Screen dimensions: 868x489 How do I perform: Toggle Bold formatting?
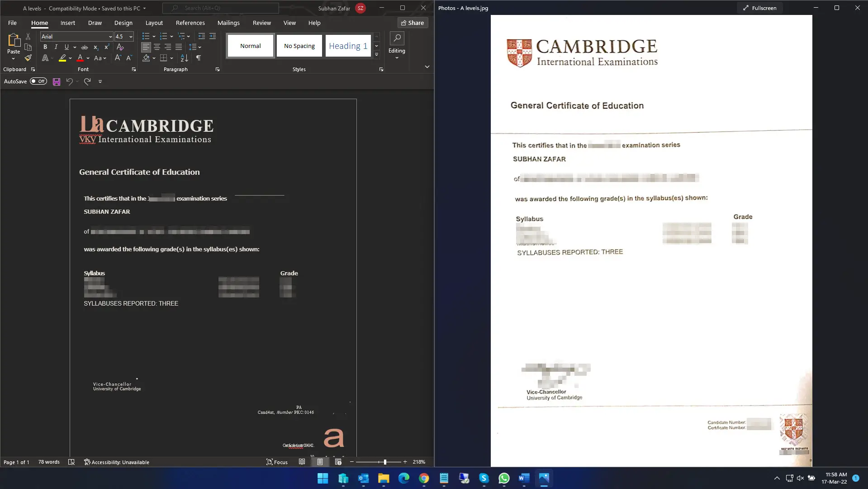45,47
